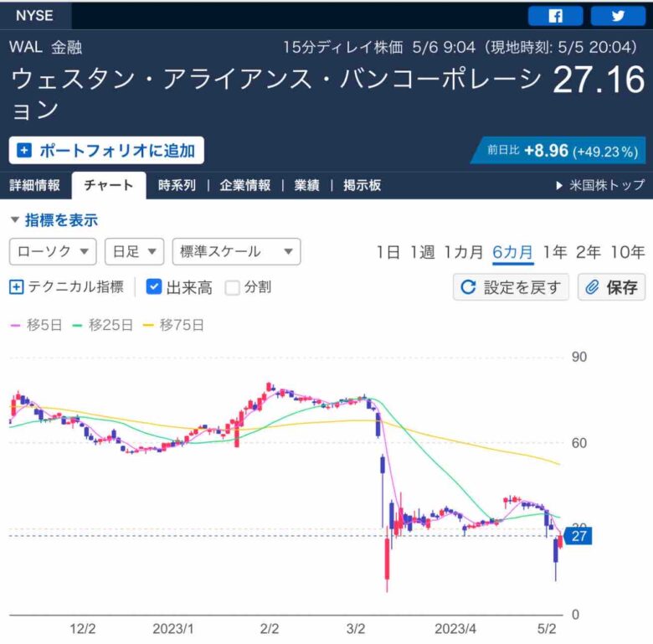The height and width of the screenshot is (644, 653).
Task: Click triangle icon beside 米国株トップ
Action: tap(559, 185)
